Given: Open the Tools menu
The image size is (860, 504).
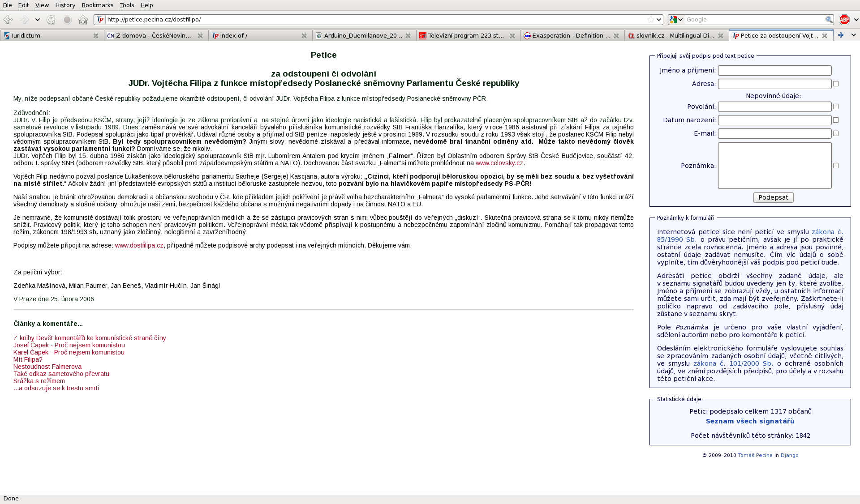Looking at the screenshot, I should (127, 5).
